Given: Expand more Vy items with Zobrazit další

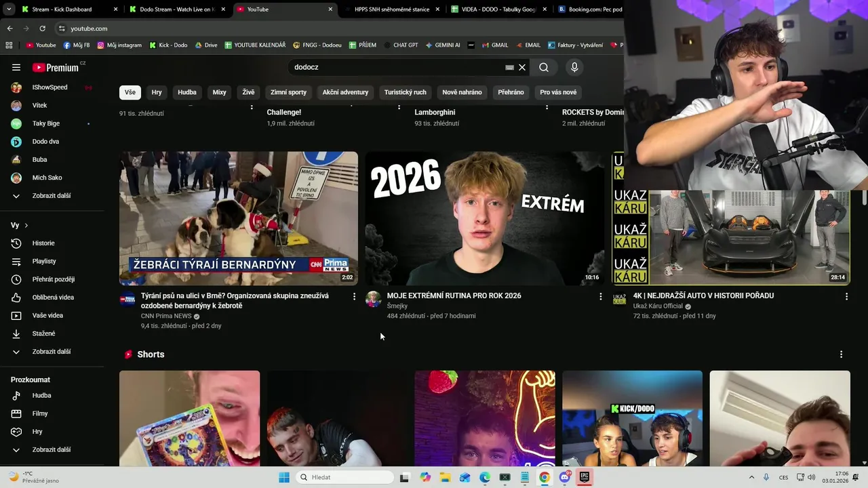Looking at the screenshot, I should 52,352.
